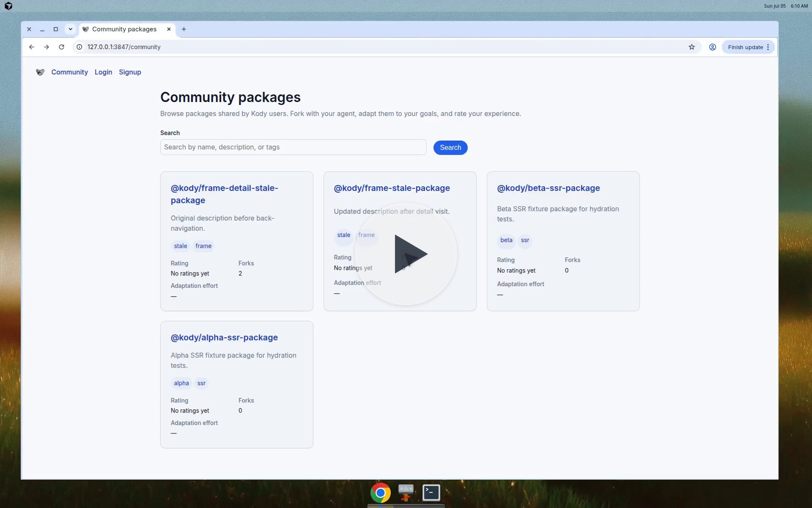Click the 'ssr' tag on alpha-ssr-package
This screenshot has height=508, width=812.
click(201, 383)
